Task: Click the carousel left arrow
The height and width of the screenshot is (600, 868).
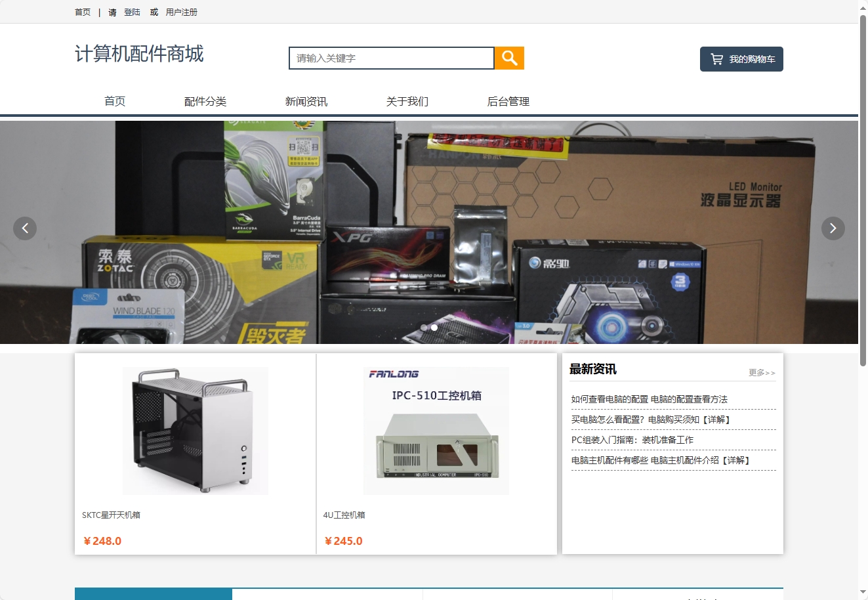Action: (25, 228)
